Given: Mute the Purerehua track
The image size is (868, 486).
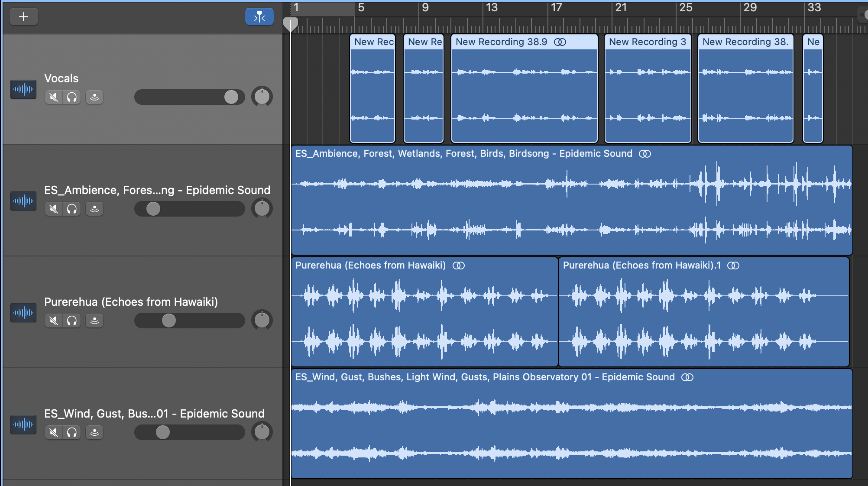Looking at the screenshot, I should point(54,321).
